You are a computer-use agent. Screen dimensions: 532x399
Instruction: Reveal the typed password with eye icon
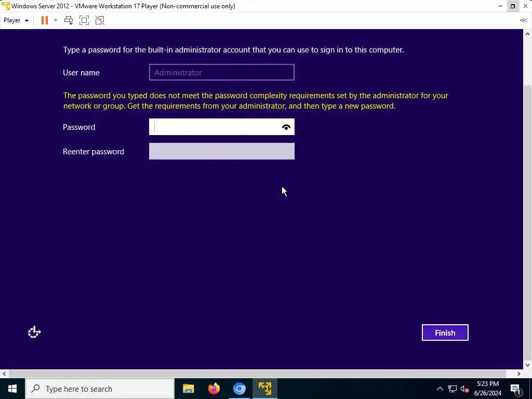pyautogui.click(x=286, y=127)
